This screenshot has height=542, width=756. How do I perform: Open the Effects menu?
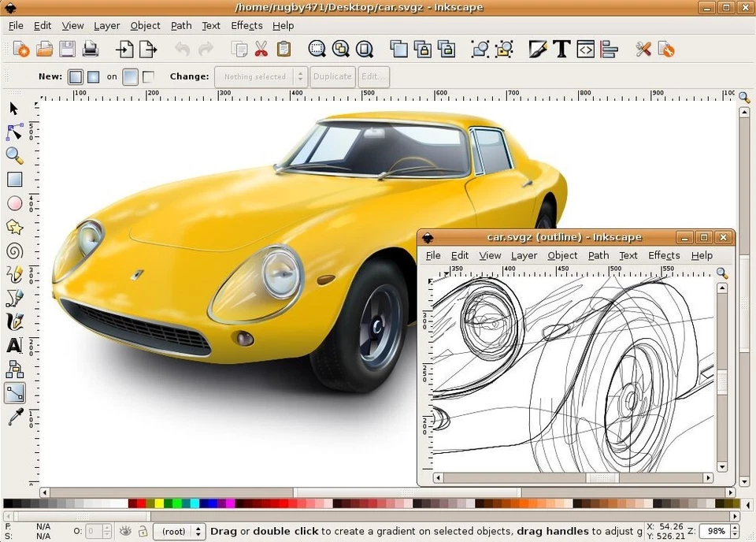click(246, 25)
